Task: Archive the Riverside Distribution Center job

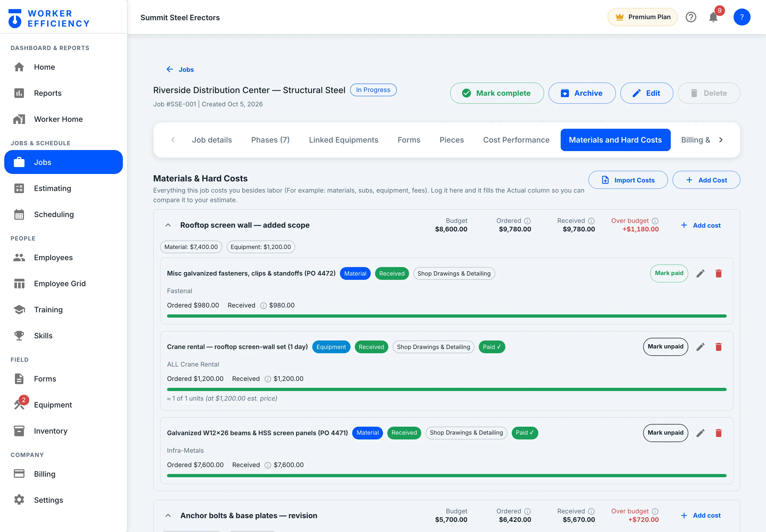Action: coord(582,93)
